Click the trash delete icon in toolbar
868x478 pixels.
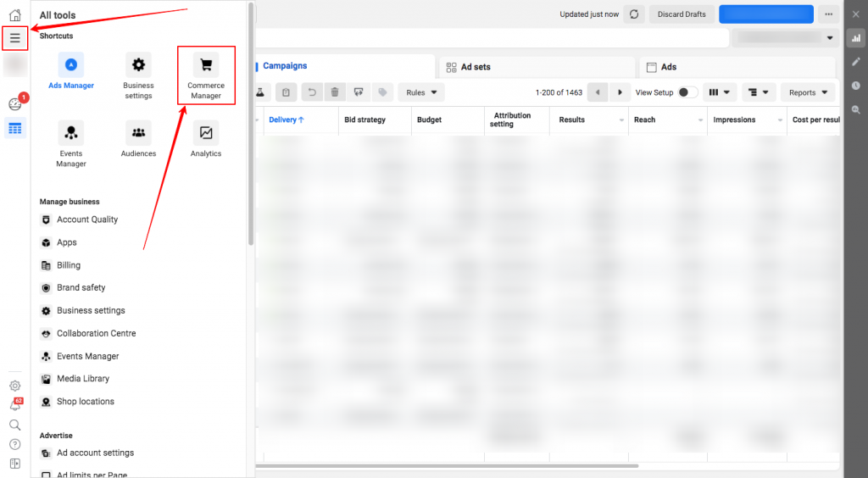click(335, 92)
